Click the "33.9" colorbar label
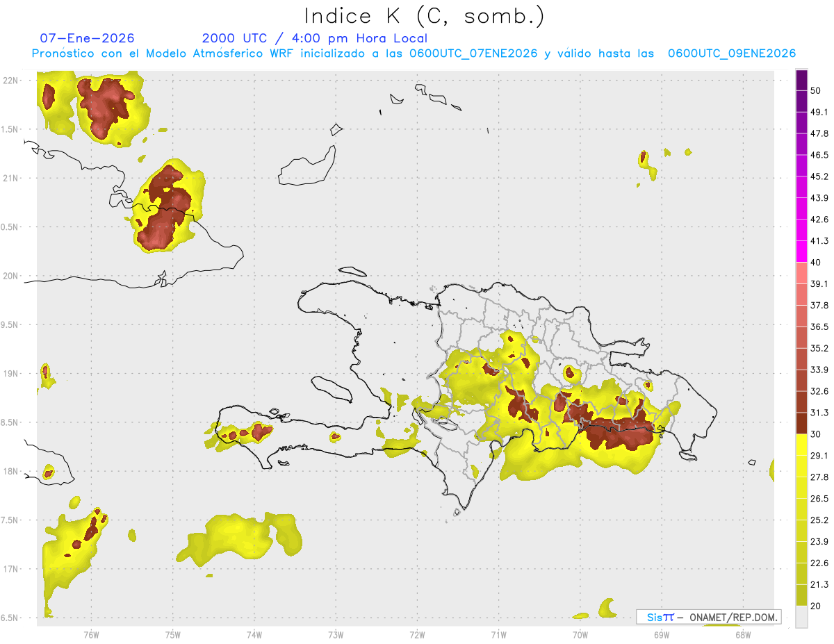834x644 pixels. click(x=819, y=370)
